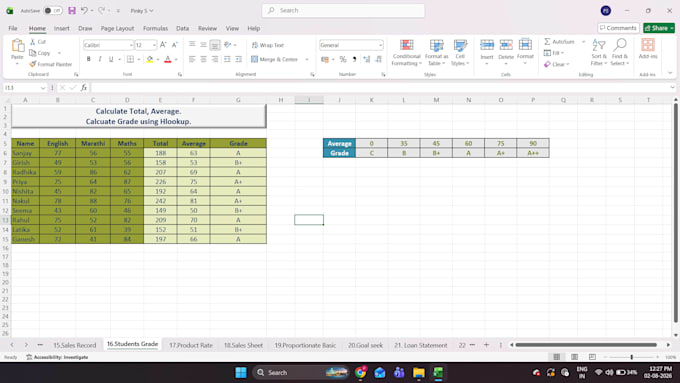Center align text horizontally
This screenshot has height=383, width=680.
(203, 59)
